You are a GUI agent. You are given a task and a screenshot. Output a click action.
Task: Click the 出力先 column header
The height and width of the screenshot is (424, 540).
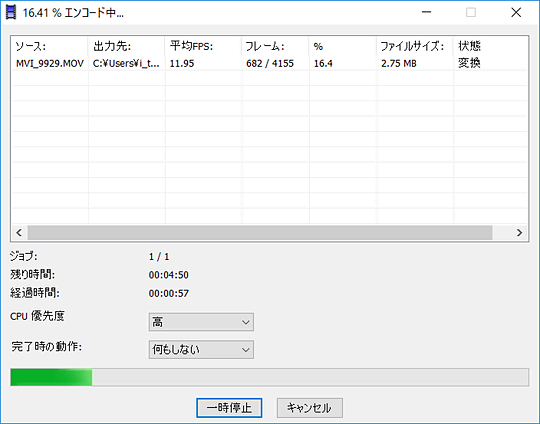(126, 46)
